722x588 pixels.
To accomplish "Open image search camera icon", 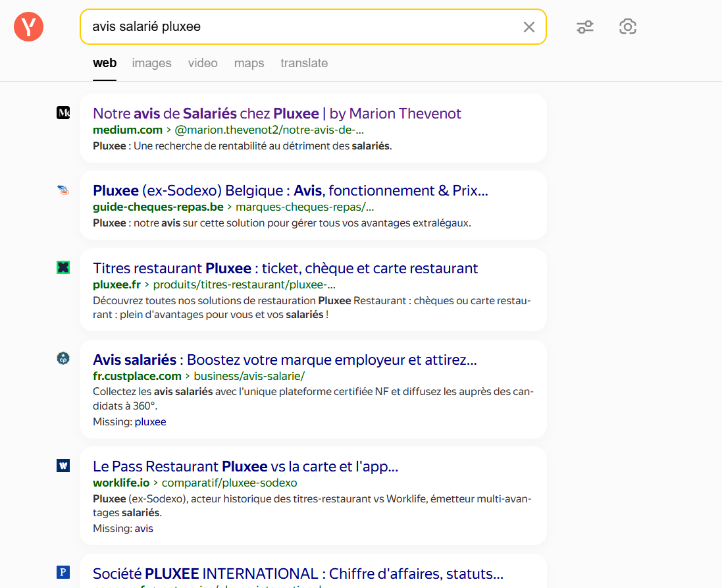I will pos(628,27).
